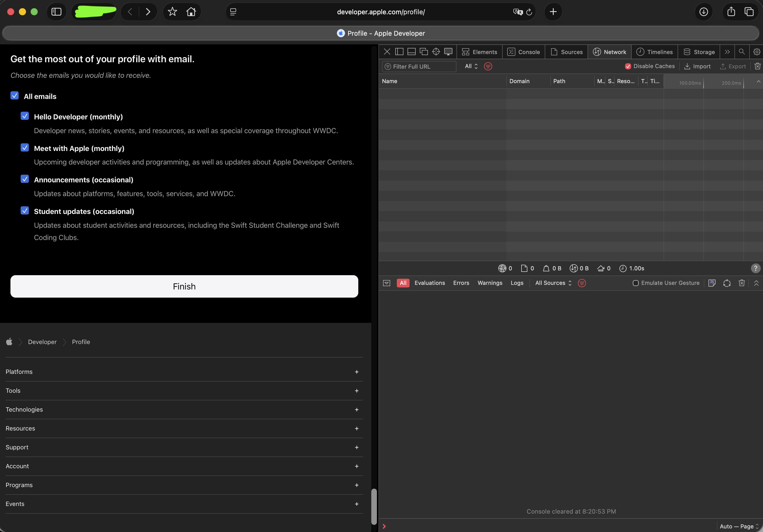Click the device settings monitor icon

[448, 52]
